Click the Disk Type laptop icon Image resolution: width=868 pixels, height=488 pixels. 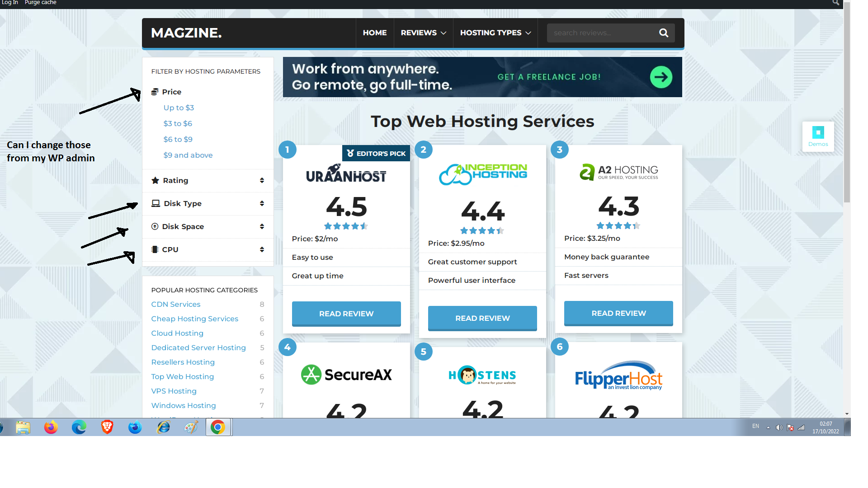156,203
